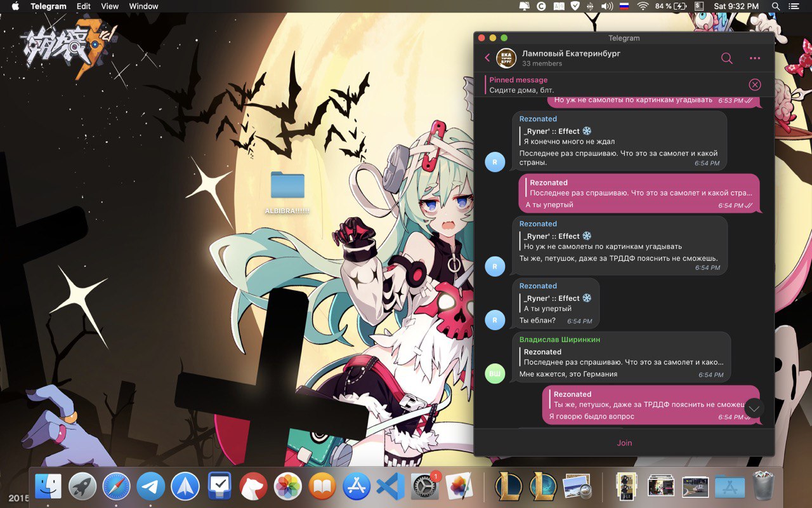Open System Preferences with the update badge

(424, 487)
